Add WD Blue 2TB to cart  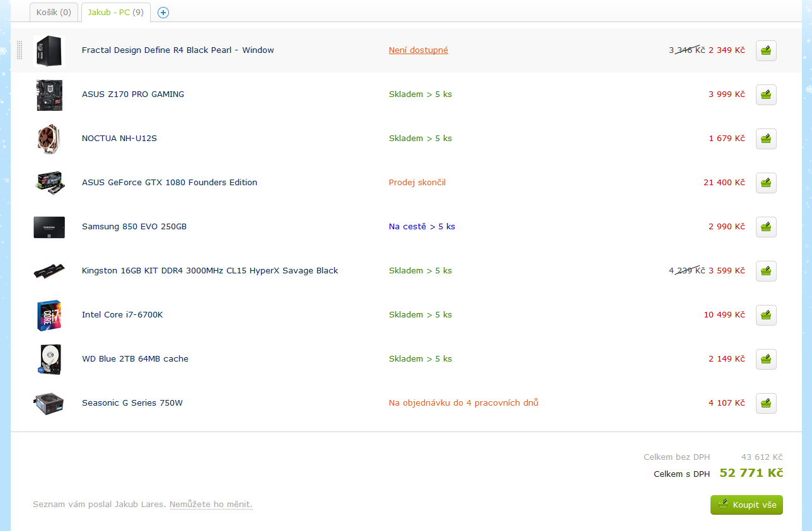[x=766, y=359]
